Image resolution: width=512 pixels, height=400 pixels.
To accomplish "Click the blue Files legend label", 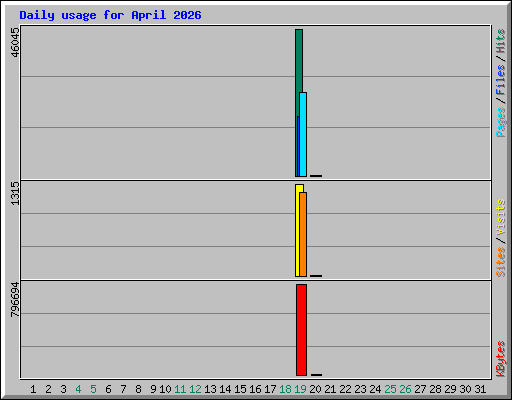I will [501, 80].
